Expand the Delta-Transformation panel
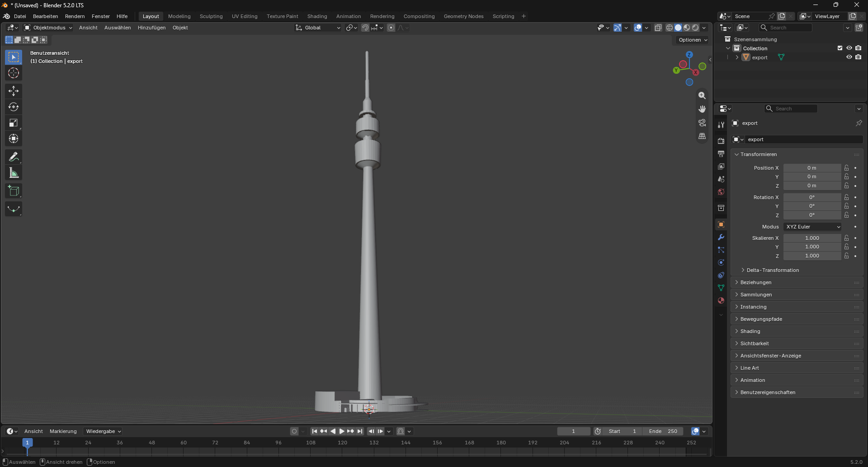The width and height of the screenshot is (868, 467). point(773,270)
